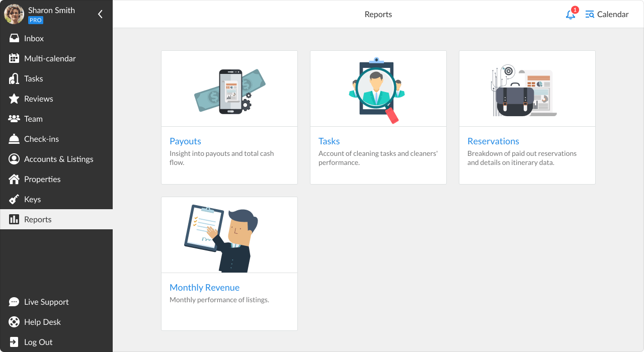Collapse the sidebar with the chevron arrow
The width and height of the screenshot is (644, 352).
point(100,14)
